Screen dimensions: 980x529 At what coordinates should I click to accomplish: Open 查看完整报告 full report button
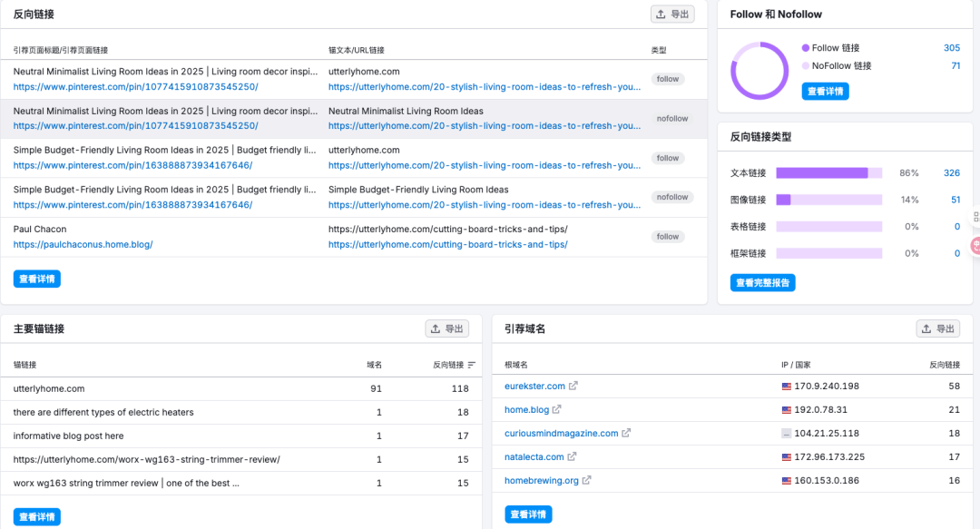pyautogui.click(x=762, y=283)
